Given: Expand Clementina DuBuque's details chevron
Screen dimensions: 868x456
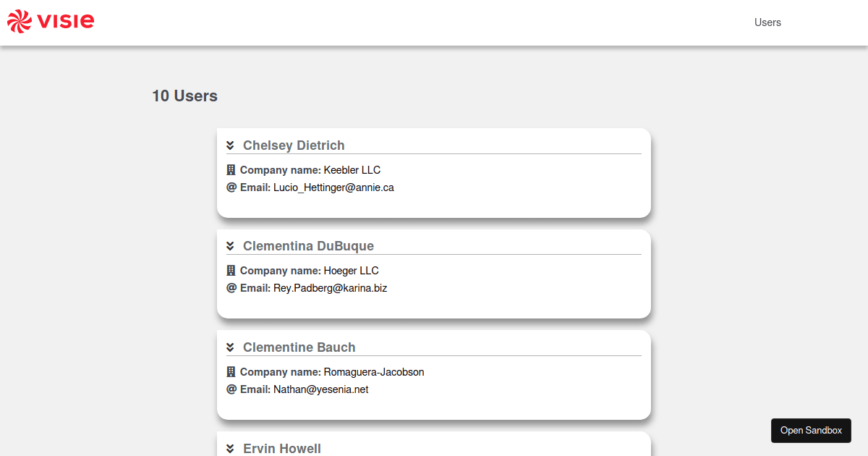Looking at the screenshot, I should (x=230, y=246).
